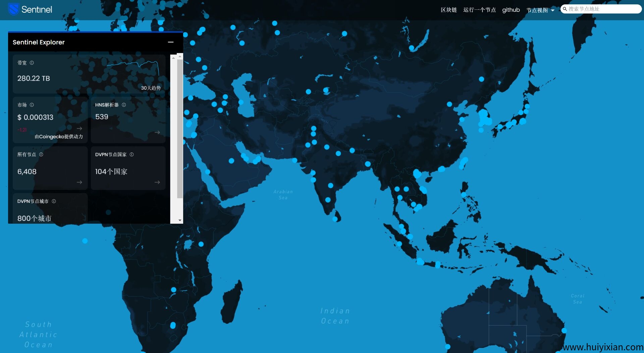Image resolution: width=644 pixels, height=353 pixels.
Task: Open the arrow on HNS解析器 card
Action: coord(157,133)
